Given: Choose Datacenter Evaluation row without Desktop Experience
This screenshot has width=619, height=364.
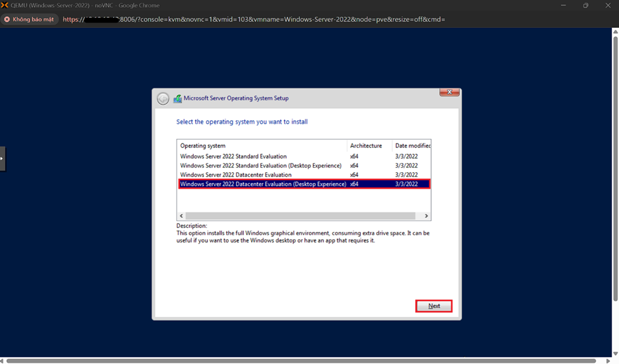Looking at the screenshot, I should click(236, 175).
